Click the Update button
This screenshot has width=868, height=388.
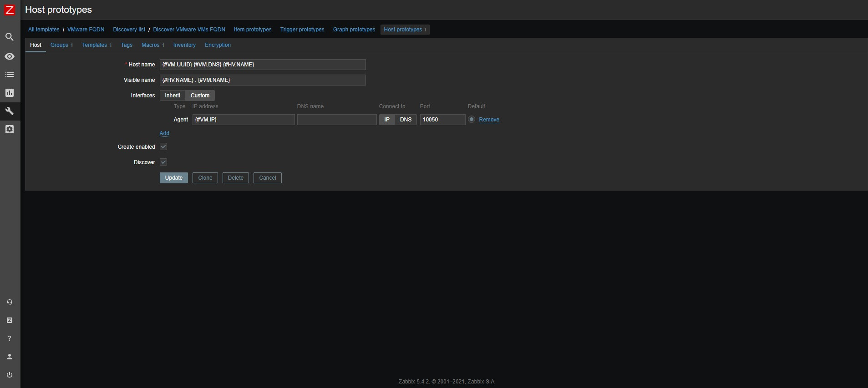(174, 178)
